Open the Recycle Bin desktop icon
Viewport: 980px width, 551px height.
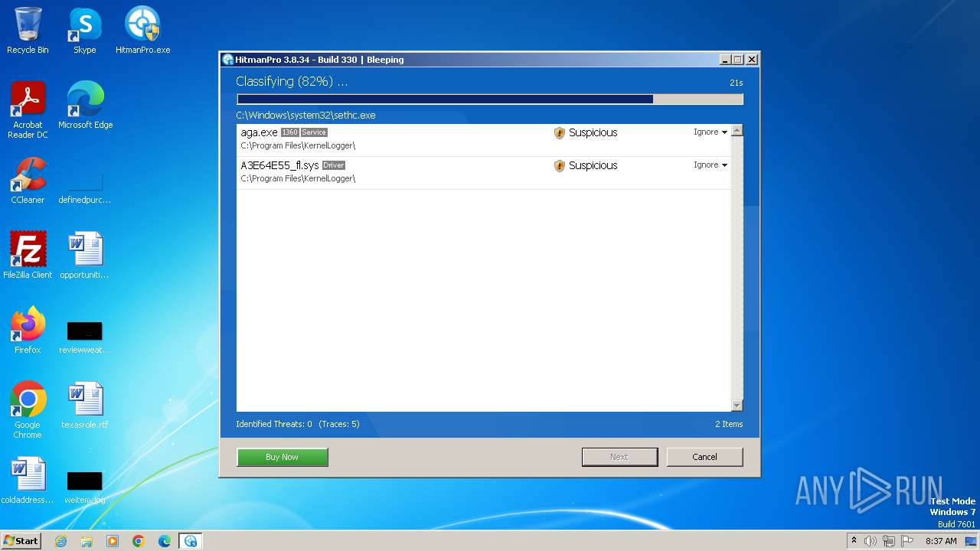[x=28, y=31]
